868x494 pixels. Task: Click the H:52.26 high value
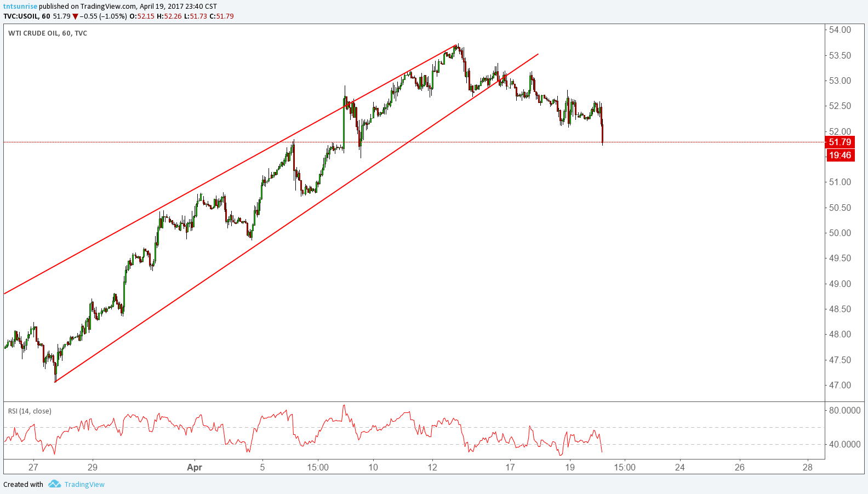coord(169,16)
